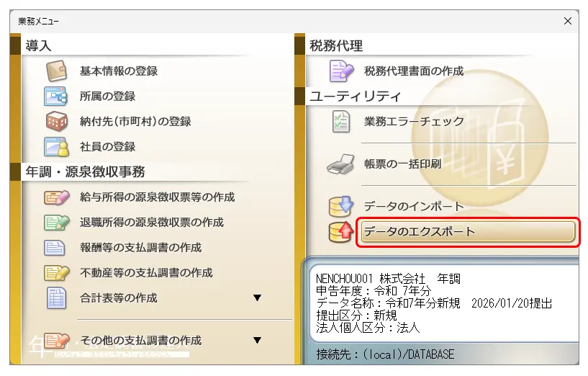
Task: Open 合計表等の作成 menu entry
Action: click(118, 297)
